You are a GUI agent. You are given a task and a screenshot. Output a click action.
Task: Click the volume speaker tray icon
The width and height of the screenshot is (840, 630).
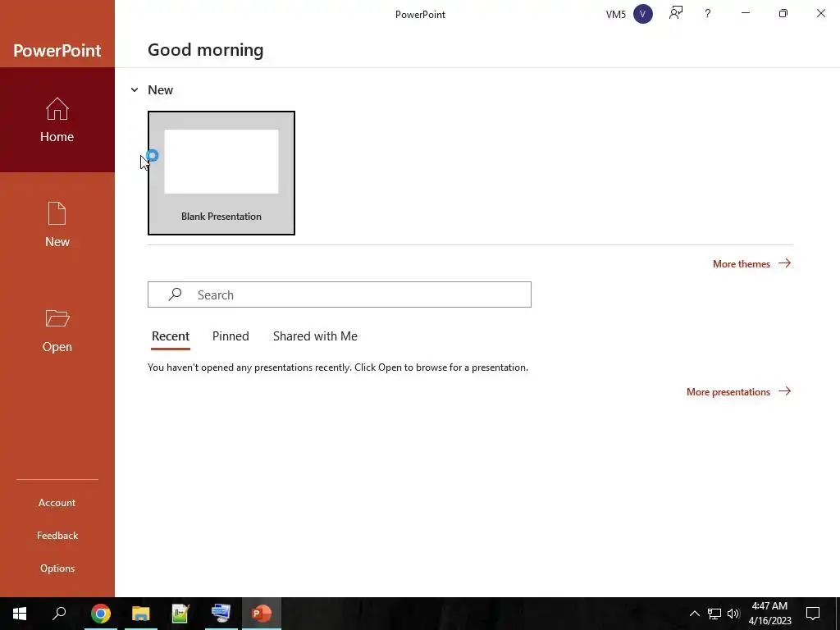point(733,614)
